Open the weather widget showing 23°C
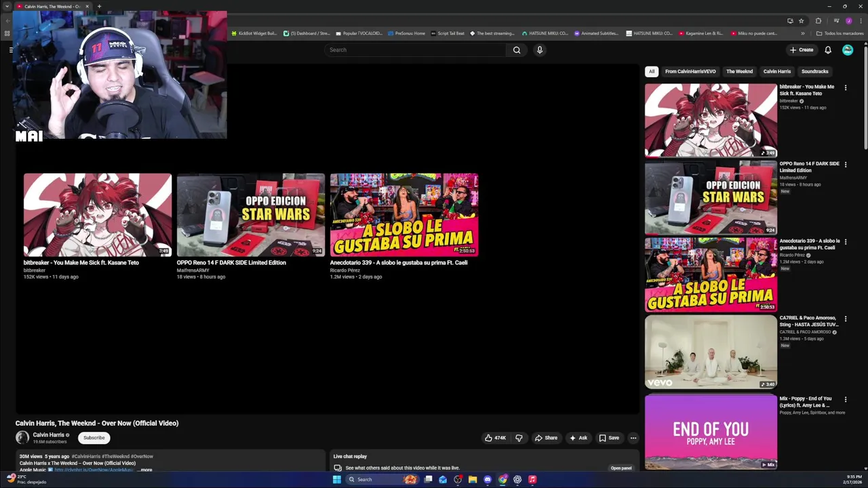 [x=26, y=479]
